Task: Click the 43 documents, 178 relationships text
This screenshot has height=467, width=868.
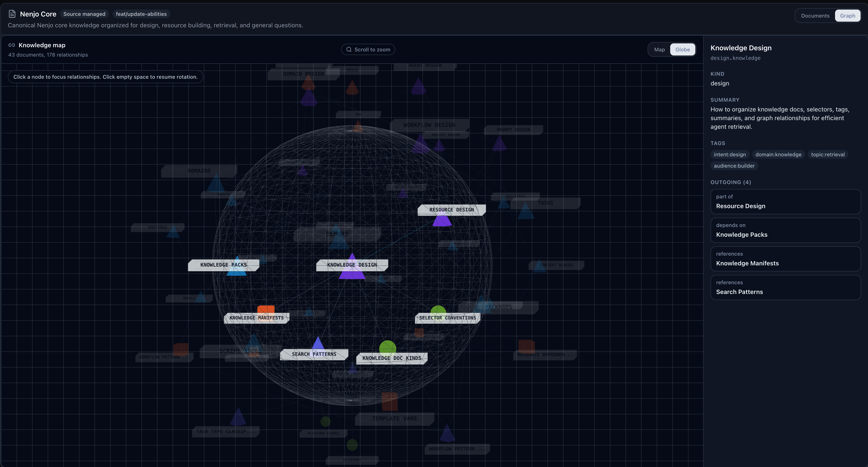Action: (48, 55)
